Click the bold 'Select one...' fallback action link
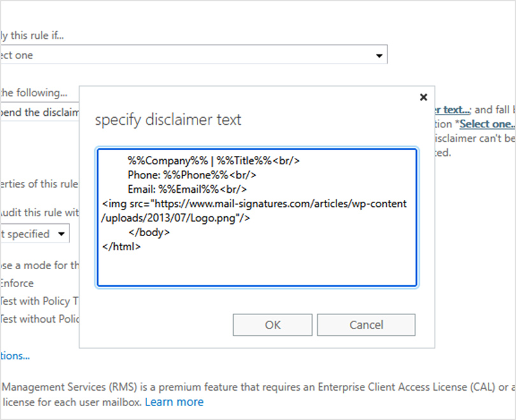Image resolution: width=516 pixels, height=420 pixels. (486, 124)
